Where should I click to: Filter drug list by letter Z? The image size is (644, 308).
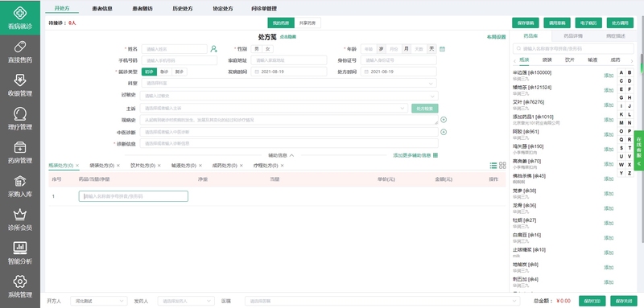(x=630, y=173)
